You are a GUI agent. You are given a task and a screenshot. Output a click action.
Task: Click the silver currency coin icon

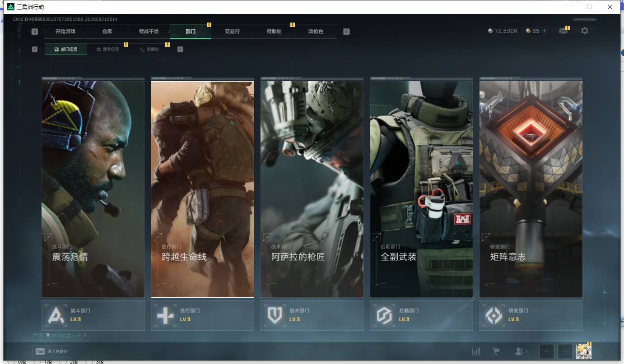tap(490, 31)
